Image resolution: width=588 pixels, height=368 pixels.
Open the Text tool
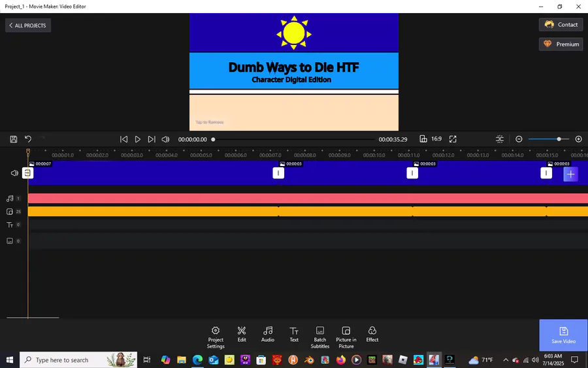coord(294,334)
